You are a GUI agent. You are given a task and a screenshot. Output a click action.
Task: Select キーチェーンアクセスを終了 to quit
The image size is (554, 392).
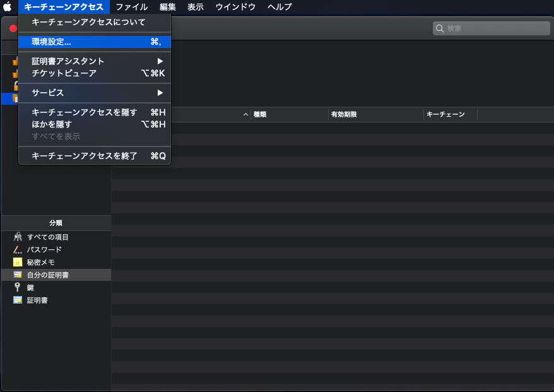click(85, 156)
